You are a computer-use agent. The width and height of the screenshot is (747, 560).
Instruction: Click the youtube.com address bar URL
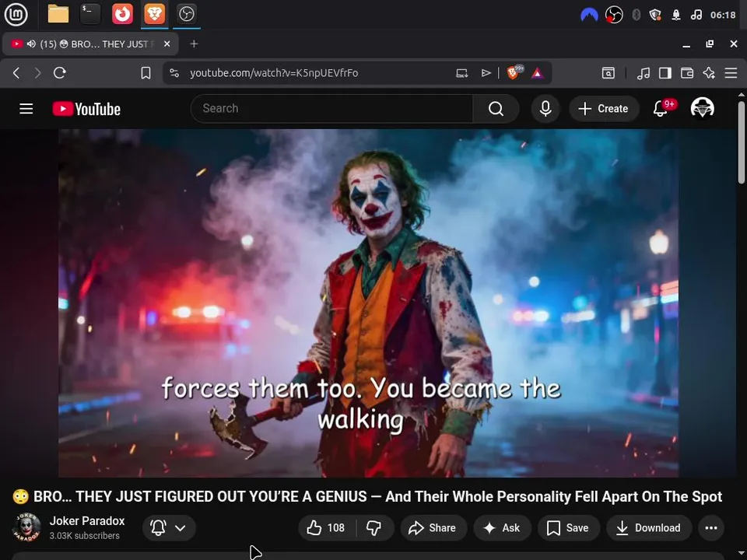274,73
